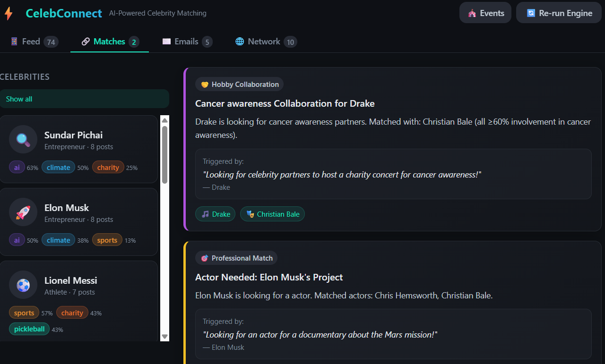
Task: Click the Events button icon
Action: coord(472,13)
